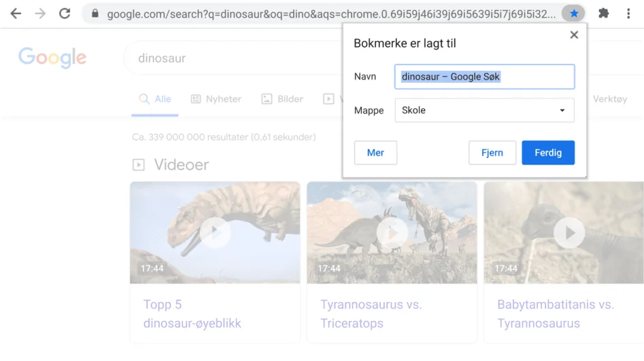Image resolution: width=644 pixels, height=361 pixels.
Task: Open the Chrome three-dot menu
Action: 628,14
